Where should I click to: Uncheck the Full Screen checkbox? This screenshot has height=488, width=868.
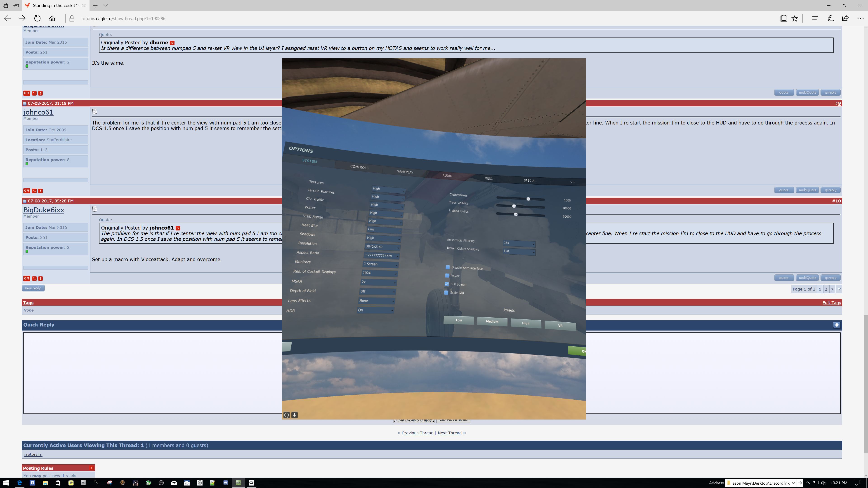(x=447, y=284)
